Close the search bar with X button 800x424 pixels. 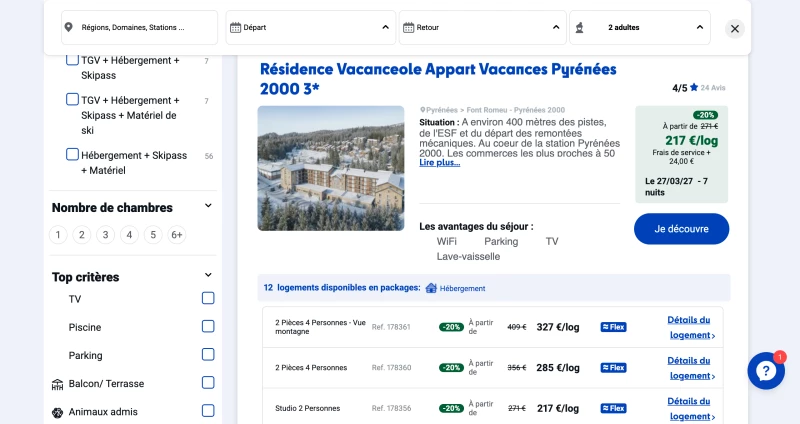coord(735,29)
